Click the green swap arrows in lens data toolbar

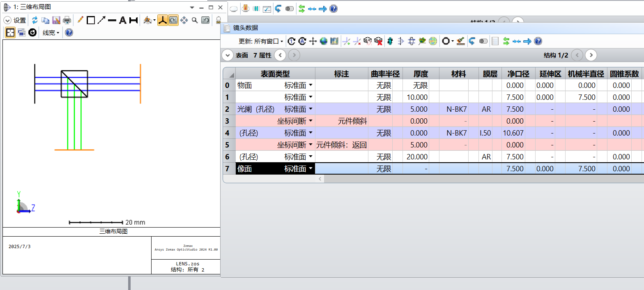506,41
